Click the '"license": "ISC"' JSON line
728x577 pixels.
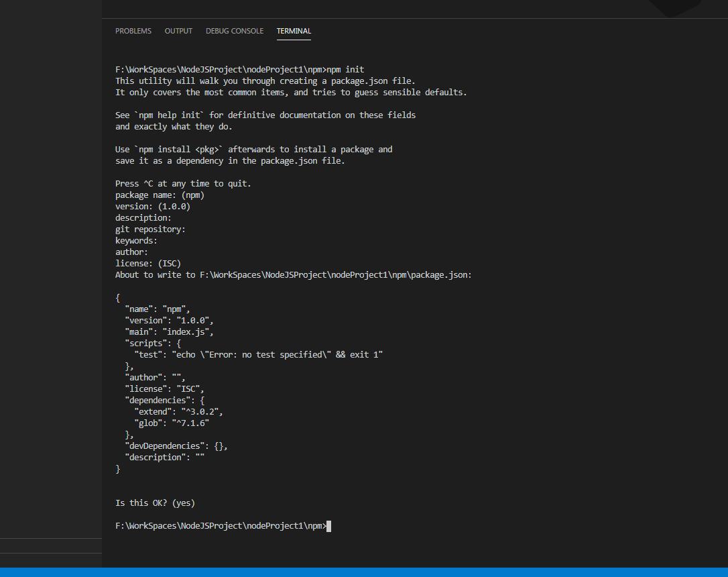point(164,389)
